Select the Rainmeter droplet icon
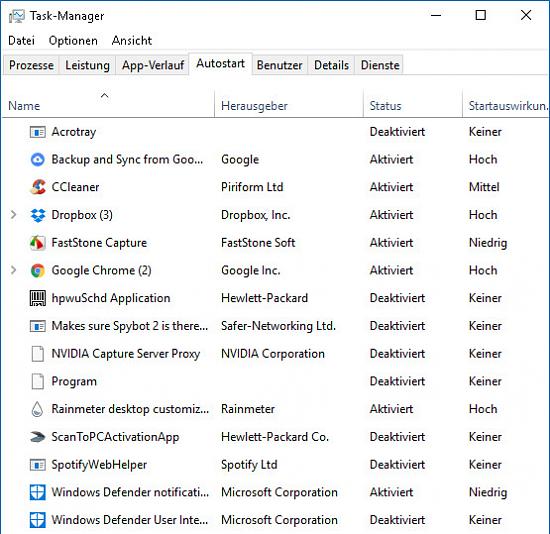 [37, 409]
